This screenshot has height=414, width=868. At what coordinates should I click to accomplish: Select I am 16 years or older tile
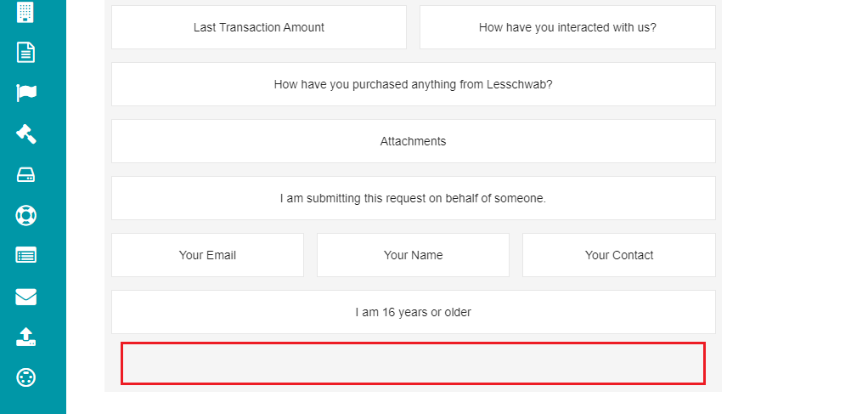tap(414, 312)
